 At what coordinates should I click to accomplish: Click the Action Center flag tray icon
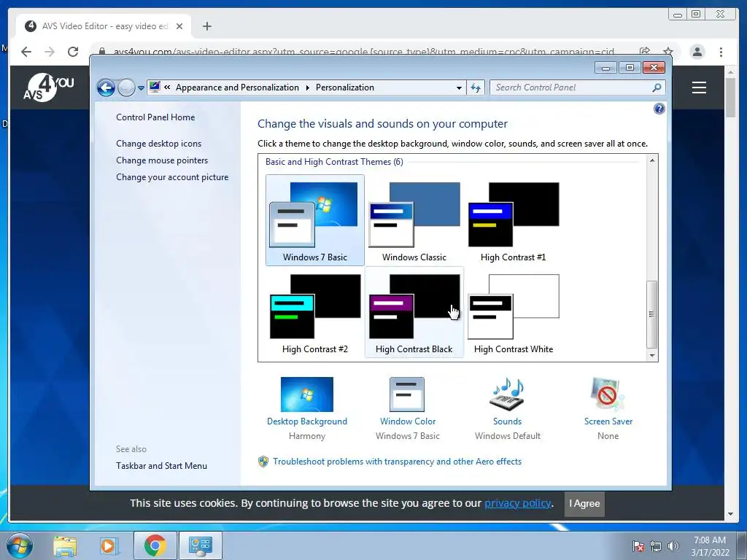638,546
